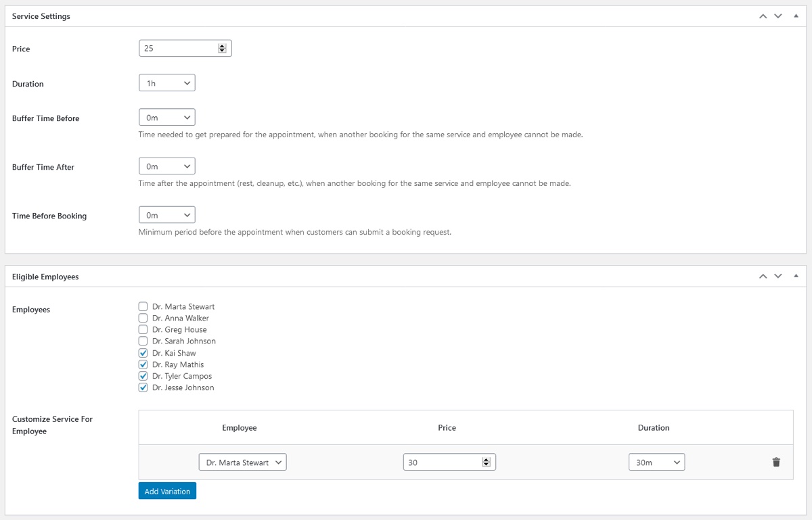The width and height of the screenshot is (812, 520).
Task: Click the service Price stepper arrows
Action: [222, 49]
